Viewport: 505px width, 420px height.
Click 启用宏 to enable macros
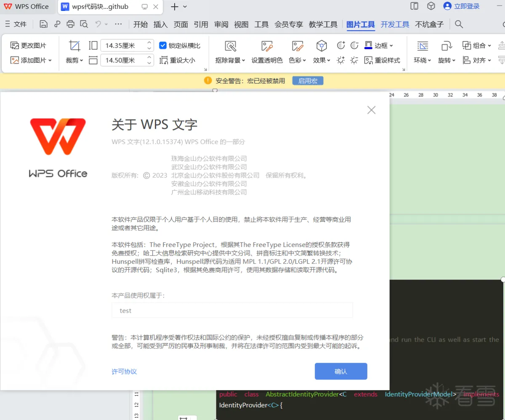coord(308,80)
